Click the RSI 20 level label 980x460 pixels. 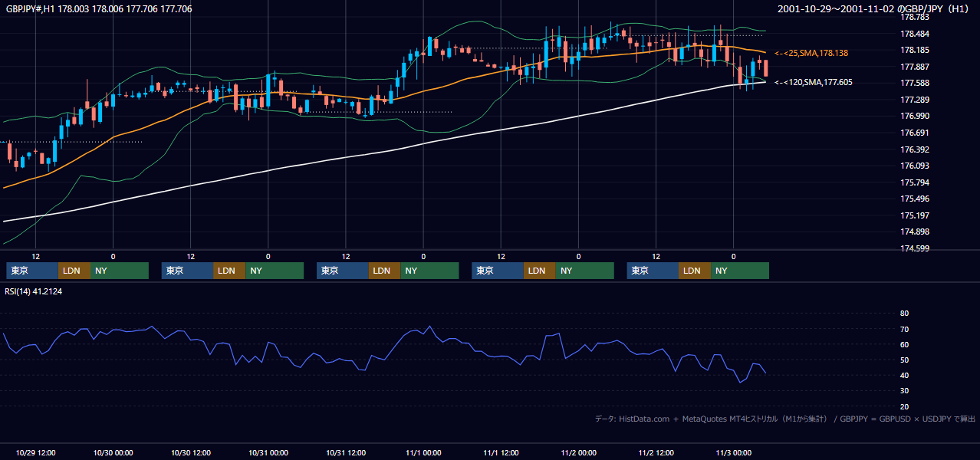tap(904, 406)
